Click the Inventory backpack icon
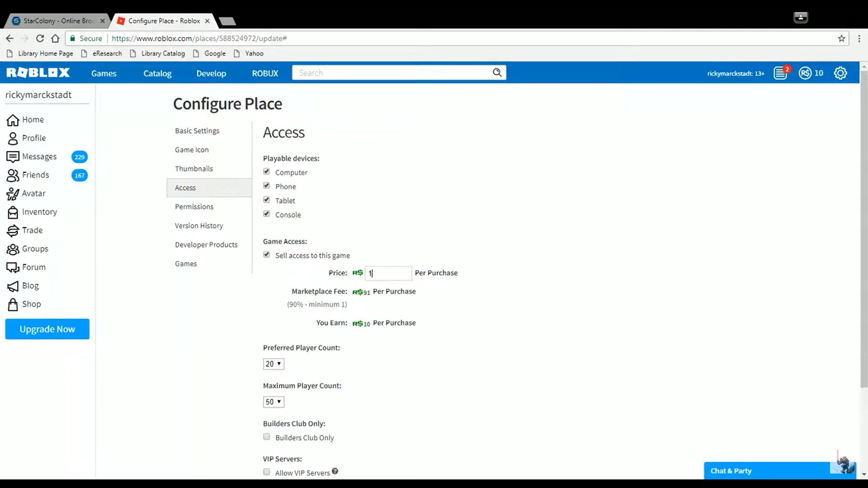Screen dimensions: 868x488 pyautogui.click(x=13, y=212)
